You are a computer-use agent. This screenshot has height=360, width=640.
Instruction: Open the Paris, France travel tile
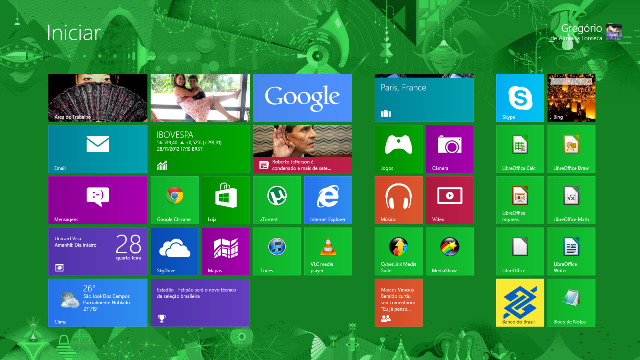(424, 98)
